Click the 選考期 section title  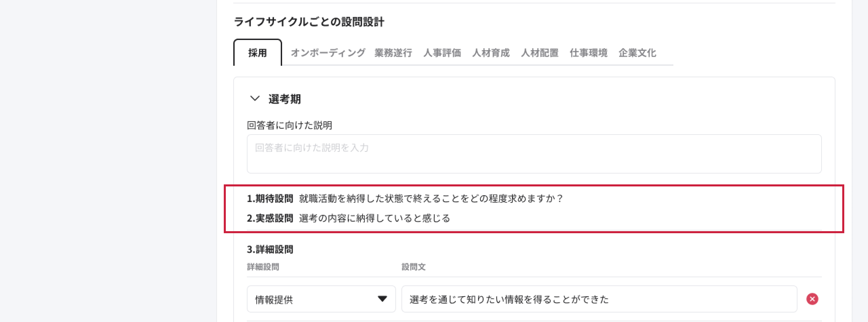coord(284,99)
